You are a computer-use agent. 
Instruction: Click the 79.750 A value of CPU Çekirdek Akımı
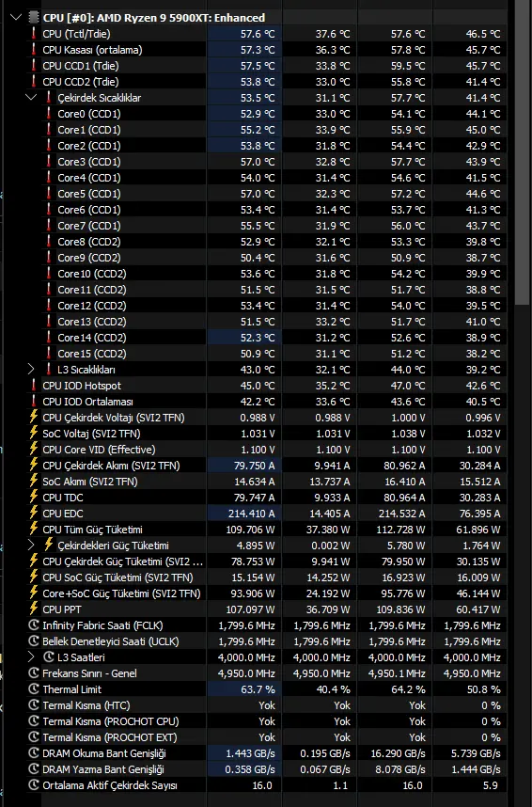254,466
